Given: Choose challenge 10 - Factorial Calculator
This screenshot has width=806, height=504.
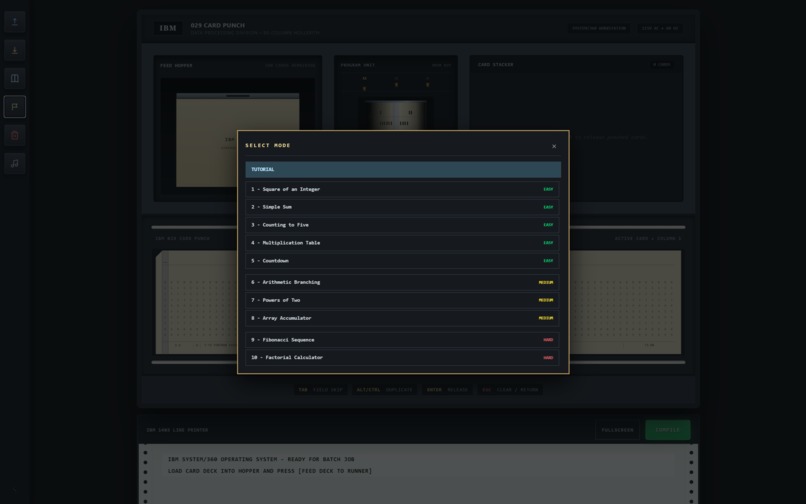Looking at the screenshot, I should tap(402, 357).
